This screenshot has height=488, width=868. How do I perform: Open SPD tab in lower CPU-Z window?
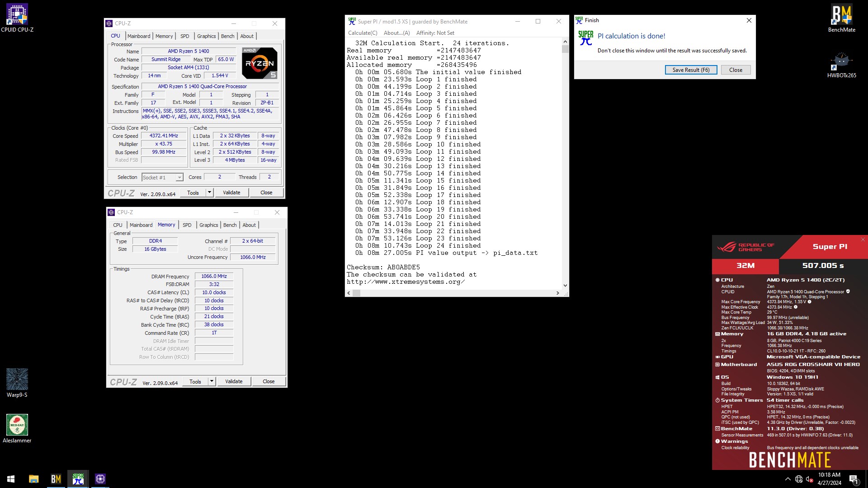(187, 225)
